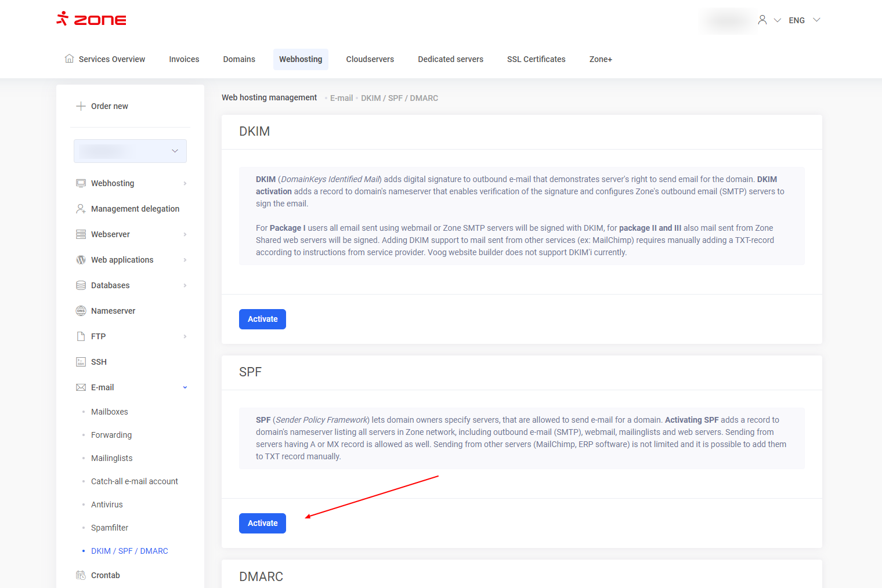
Task: Collapse the E-mail sidebar section
Action: (x=185, y=387)
